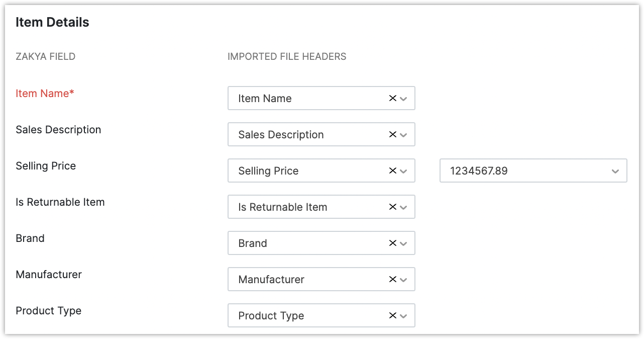
Task: Open the Product Type dropdown chevron
Action: coord(403,316)
